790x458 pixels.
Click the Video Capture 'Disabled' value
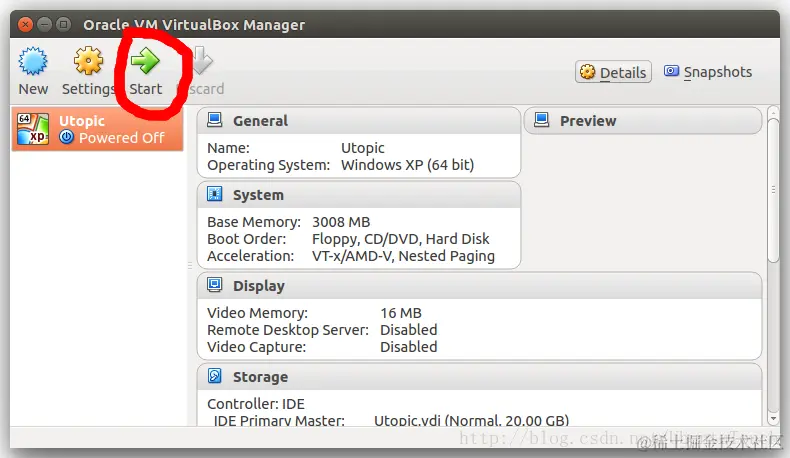(409, 347)
